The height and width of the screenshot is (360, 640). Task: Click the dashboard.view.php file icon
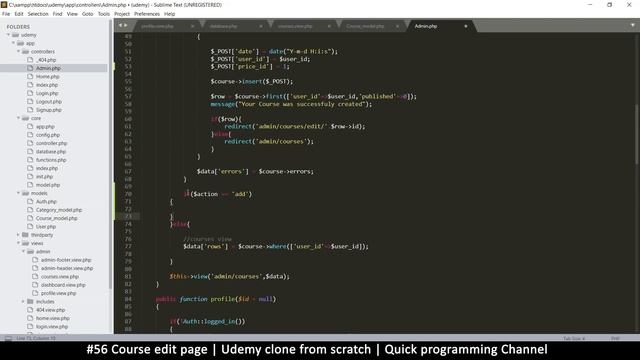35,285
